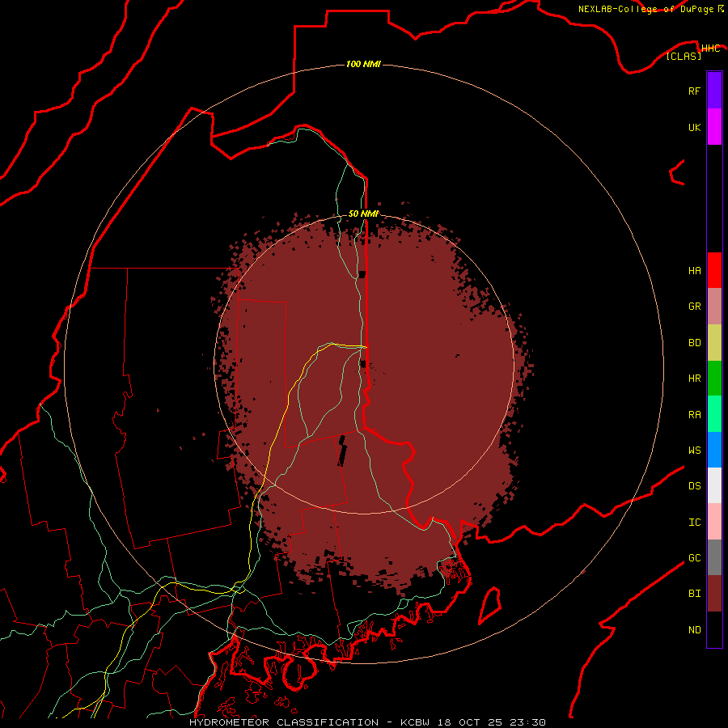Image resolution: width=728 pixels, height=728 pixels.
Task: Pick the WS blue legend swatch
Action: click(714, 450)
